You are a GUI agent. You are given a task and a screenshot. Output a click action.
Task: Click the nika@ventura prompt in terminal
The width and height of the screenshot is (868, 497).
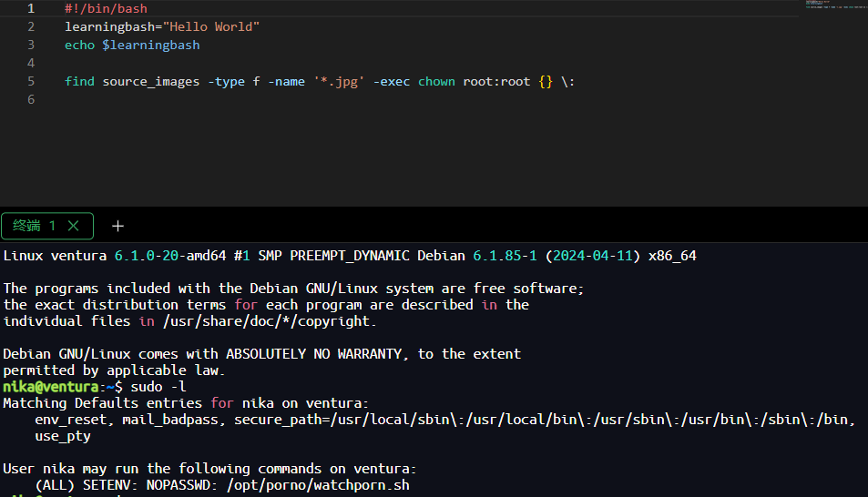click(x=51, y=387)
